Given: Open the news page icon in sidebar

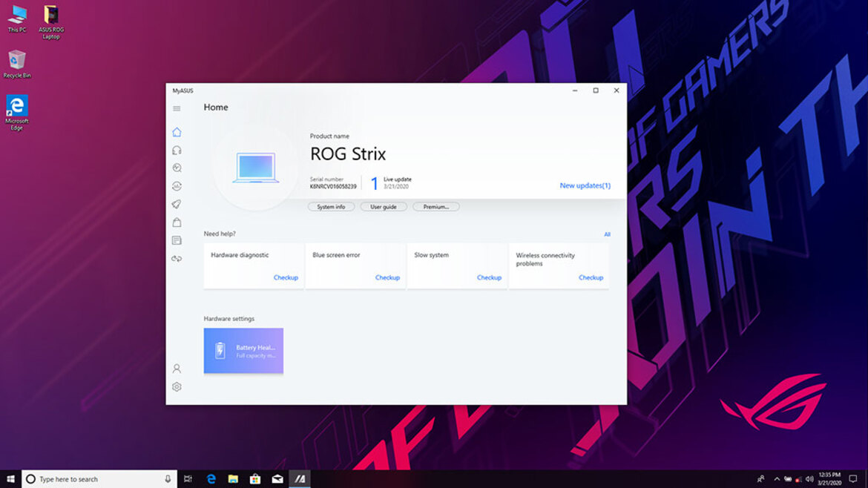Looking at the screenshot, I should coord(177,241).
